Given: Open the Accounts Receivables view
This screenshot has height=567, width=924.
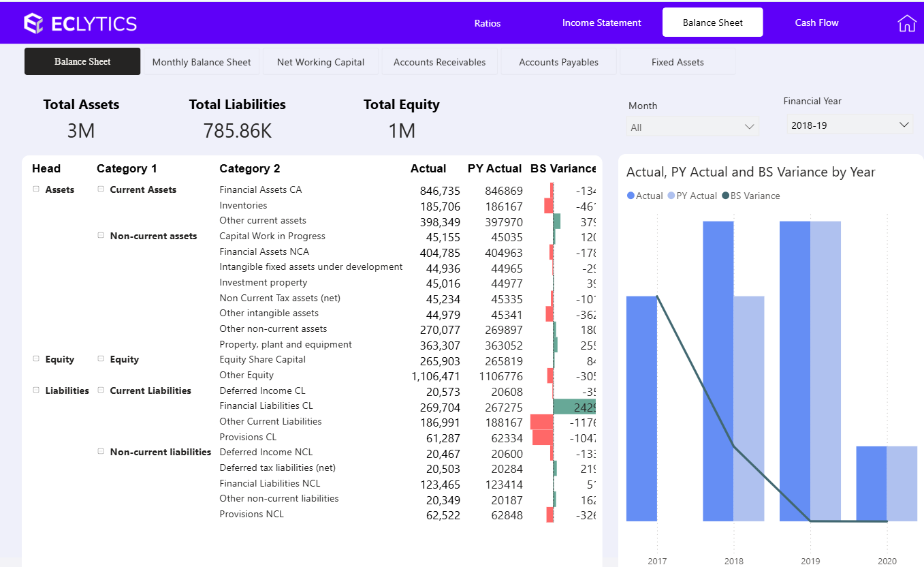Looking at the screenshot, I should 440,62.
